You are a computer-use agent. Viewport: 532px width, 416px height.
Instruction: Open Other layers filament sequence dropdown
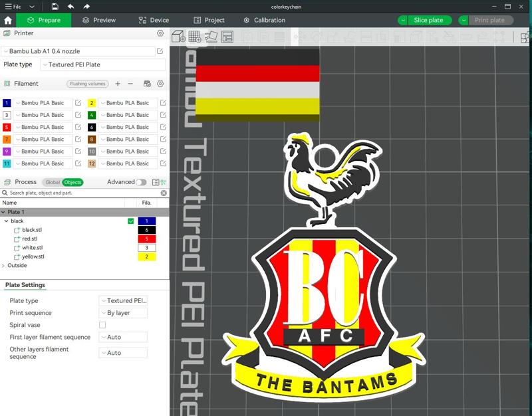(x=123, y=353)
